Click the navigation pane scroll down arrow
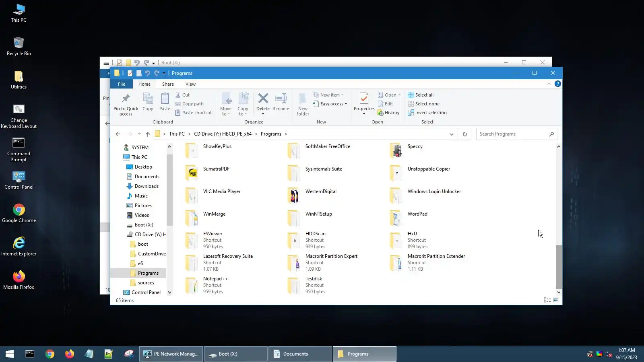Image resolution: width=644 pixels, height=362 pixels. [x=169, y=292]
